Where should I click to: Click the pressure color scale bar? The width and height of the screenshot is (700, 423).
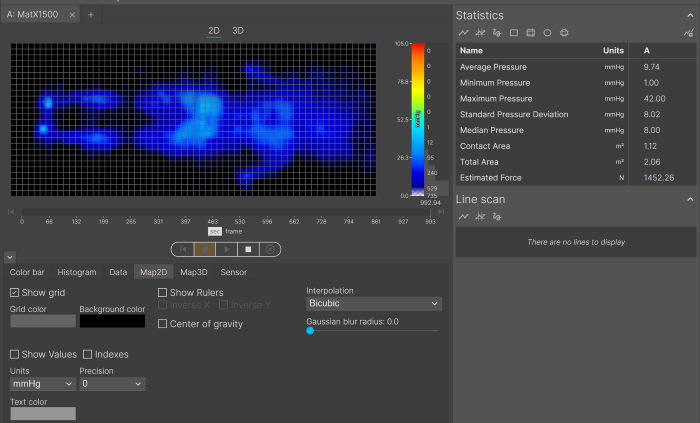click(417, 120)
